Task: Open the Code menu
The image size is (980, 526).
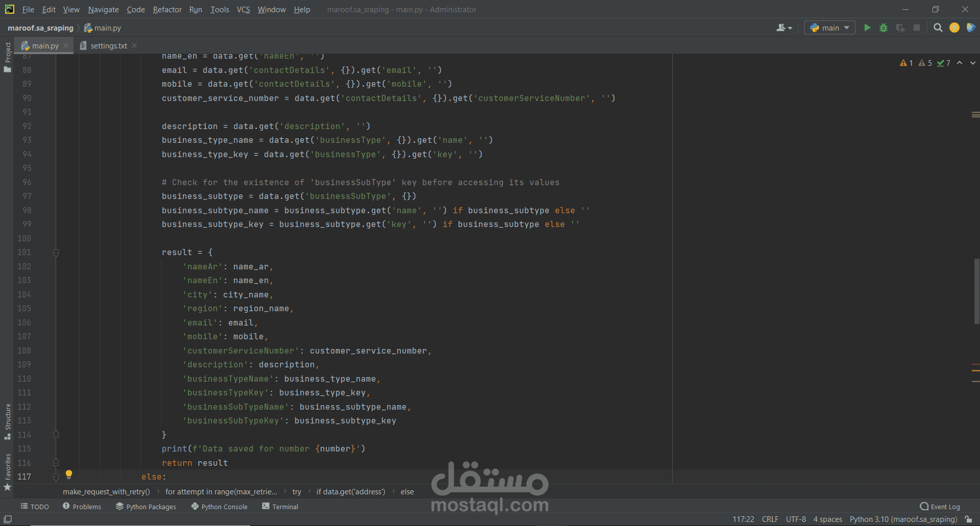Action: pos(136,9)
